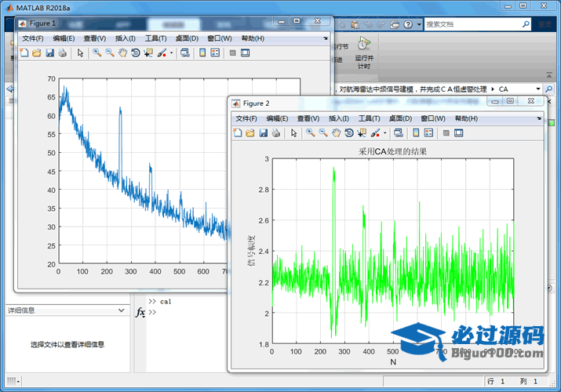Screen dimensions: 561x392
Task: Toggle Edit Plot arrow in Figure 1
Action: 79,53
